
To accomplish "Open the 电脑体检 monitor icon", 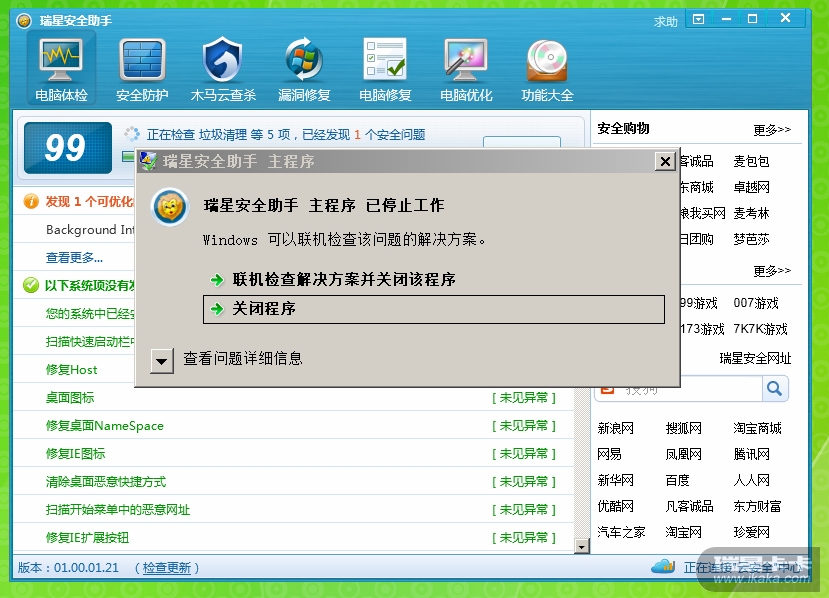I will pos(61,69).
